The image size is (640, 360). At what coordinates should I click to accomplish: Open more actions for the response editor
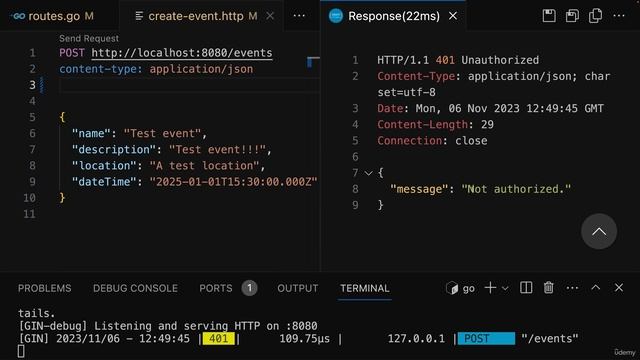click(619, 16)
